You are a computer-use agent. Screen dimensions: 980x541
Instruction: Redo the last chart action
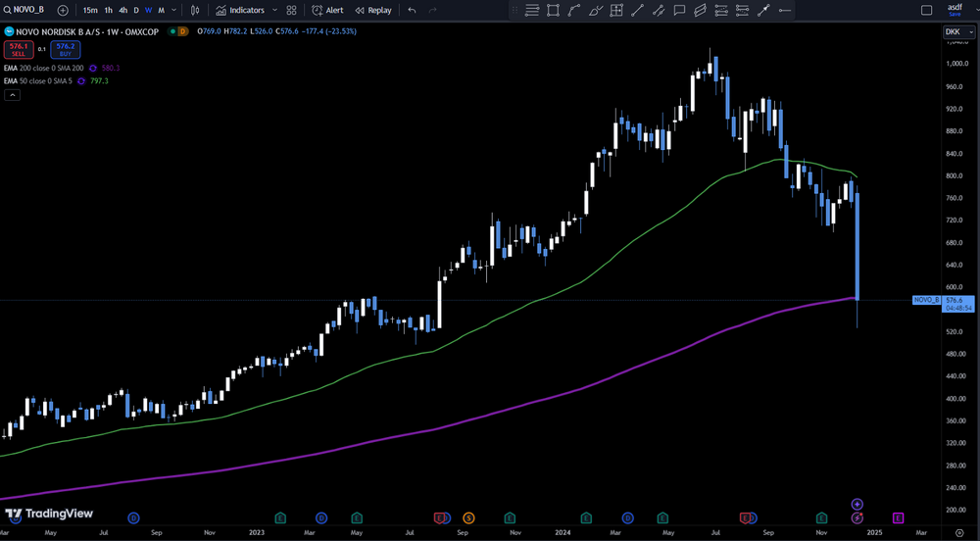(432, 10)
